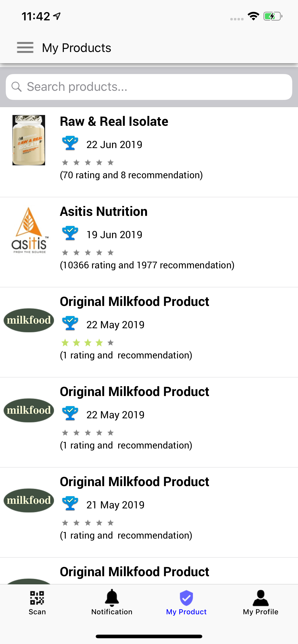The image size is (298, 644).
Task: Rate Raw & Real Isolate using its stars
Action: coord(88,163)
